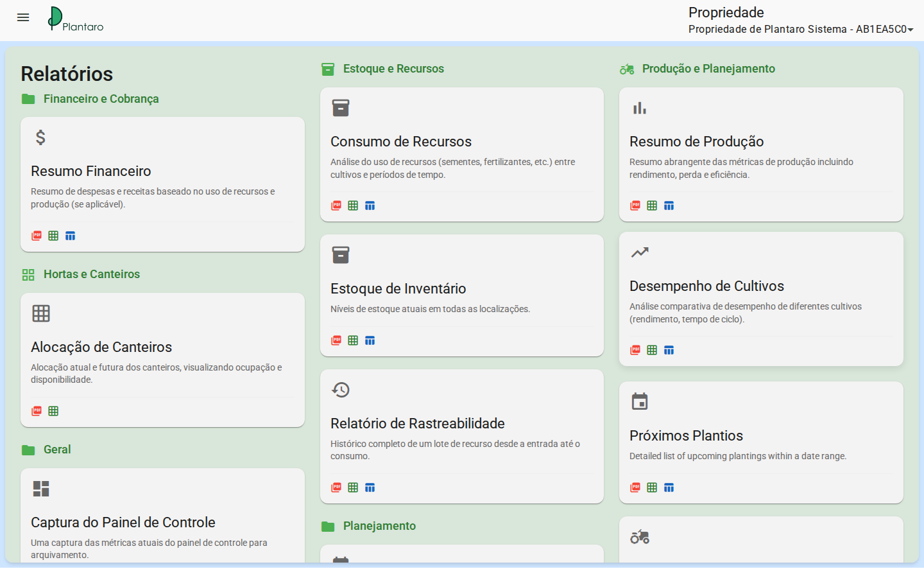
Task: Choose blue table icon for Resumo de Produção
Action: pos(669,206)
